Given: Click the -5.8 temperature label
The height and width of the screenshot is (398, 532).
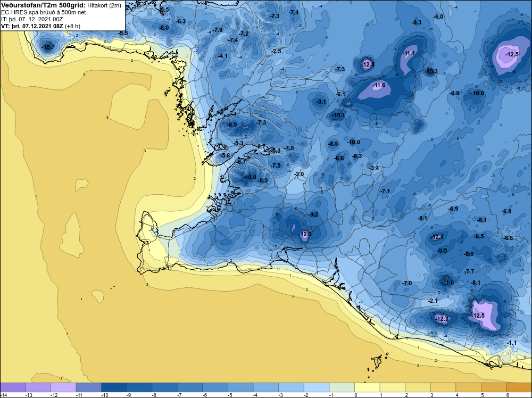Looking at the screenshot, I should click(x=225, y=156).
